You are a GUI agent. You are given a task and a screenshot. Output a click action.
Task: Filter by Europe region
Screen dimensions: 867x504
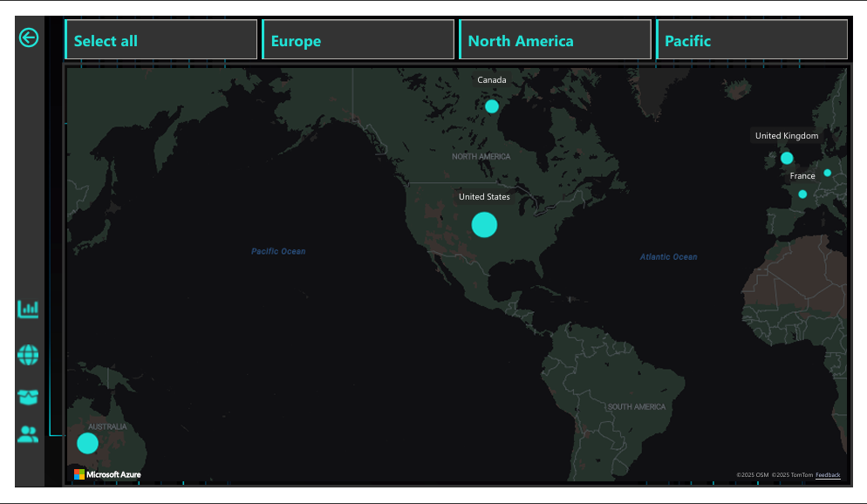click(358, 40)
